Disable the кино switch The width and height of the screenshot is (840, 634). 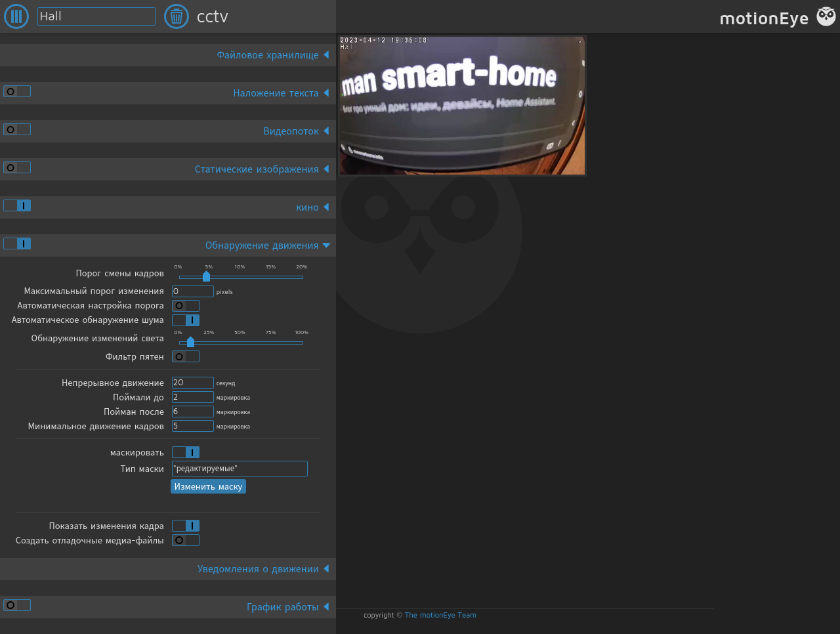(17, 206)
